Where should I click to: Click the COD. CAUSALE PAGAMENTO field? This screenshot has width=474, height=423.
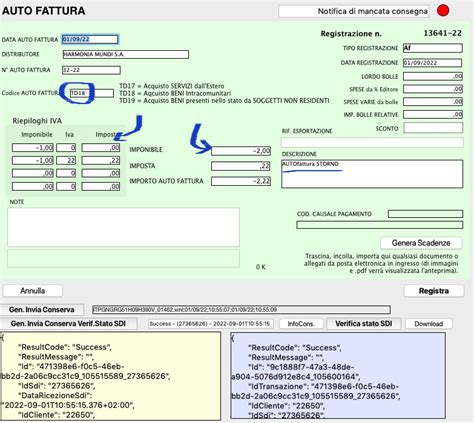pyautogui.click(x=425, y=214)
